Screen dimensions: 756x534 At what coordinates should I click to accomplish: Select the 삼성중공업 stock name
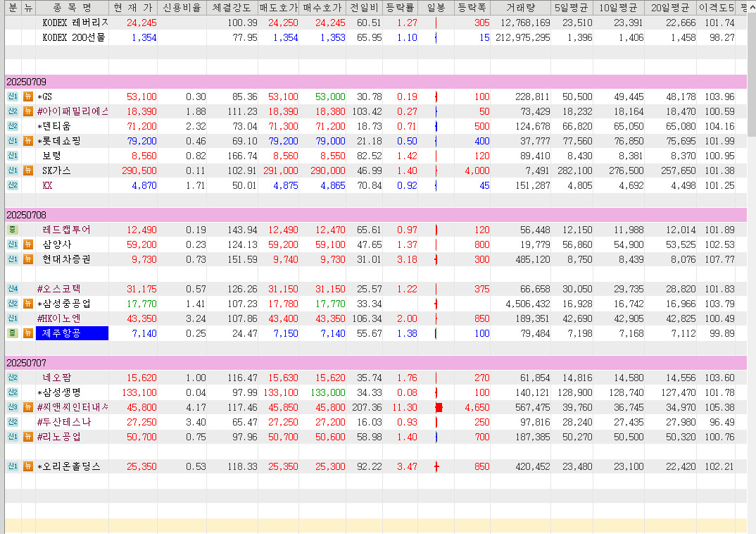point(64,304)
